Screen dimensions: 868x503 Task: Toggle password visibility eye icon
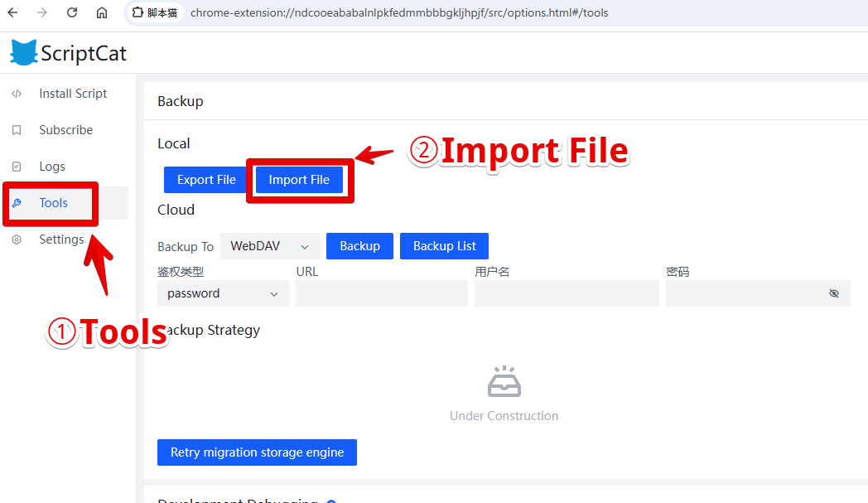coord(834,293)
